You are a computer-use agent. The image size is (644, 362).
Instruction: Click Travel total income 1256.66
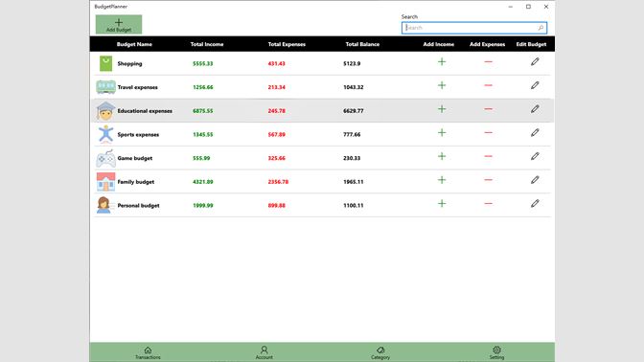tap(203, 87)
